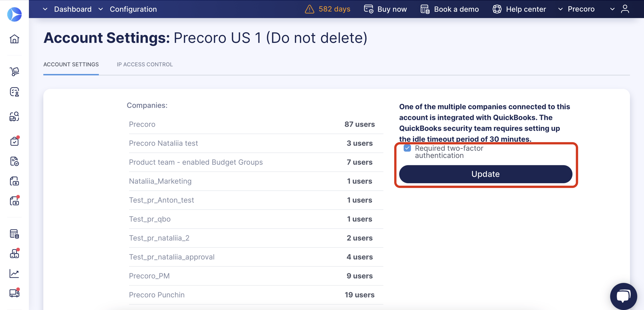Select the procurement cart icon in the sidebar

tap(14, 72)
